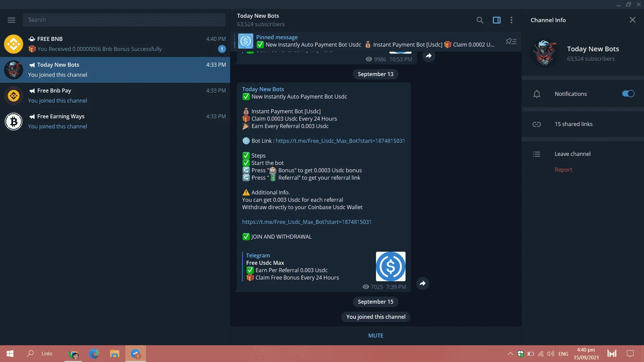Image resolution: width=644 pixels, height=362 pixels.
Task: Open the Free Bnb Pay channel avatar
Action: tap(13, 96)
